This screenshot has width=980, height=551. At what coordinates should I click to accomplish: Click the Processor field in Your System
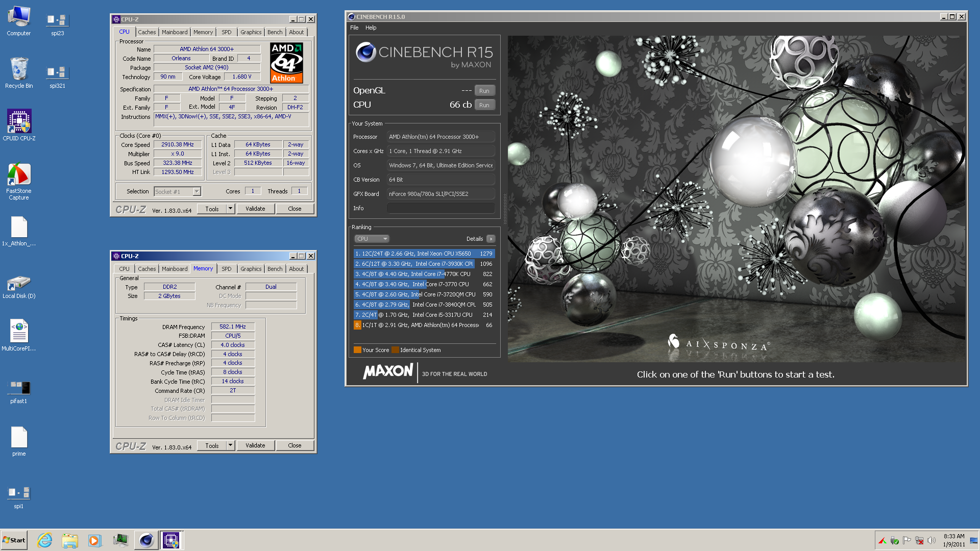coord(440,137)
